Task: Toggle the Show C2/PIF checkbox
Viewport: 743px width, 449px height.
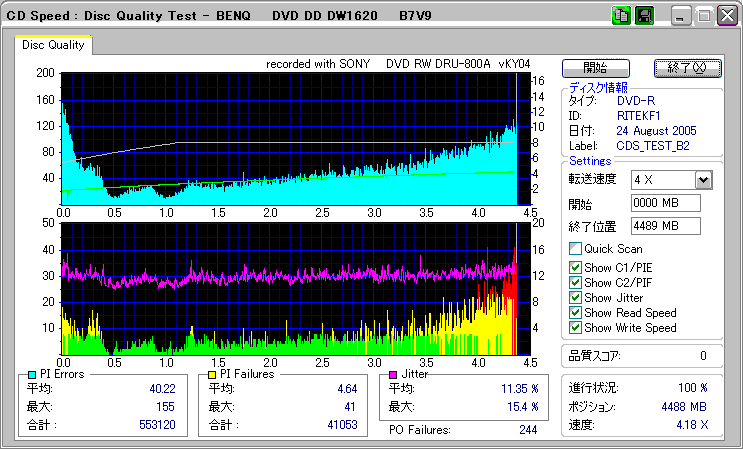Action: [x=575, y=282]
